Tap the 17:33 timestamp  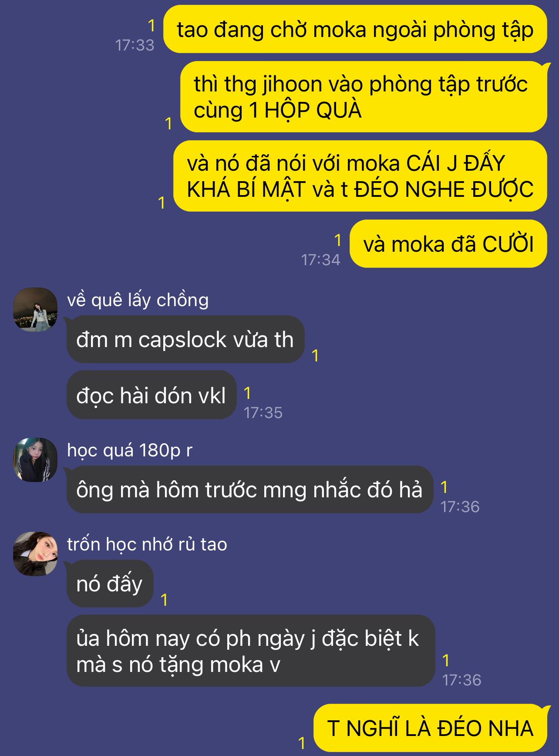coord(135,45)
